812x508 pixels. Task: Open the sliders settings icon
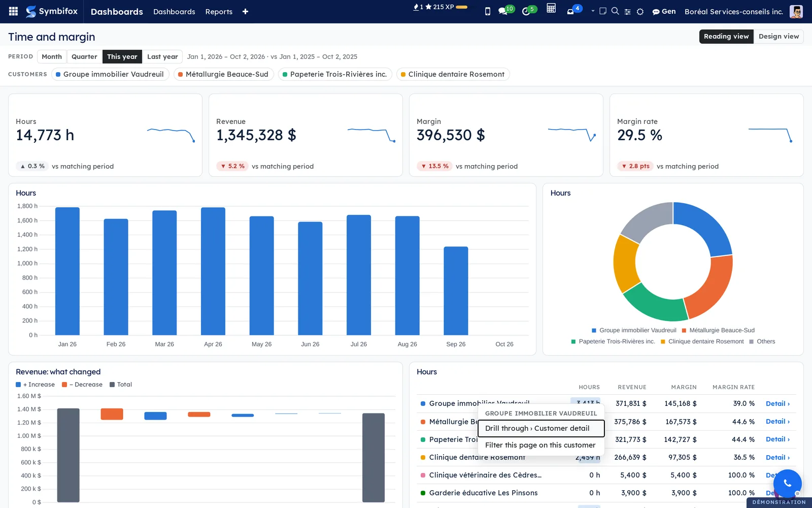pyautogui.click(x=628, y=12)
